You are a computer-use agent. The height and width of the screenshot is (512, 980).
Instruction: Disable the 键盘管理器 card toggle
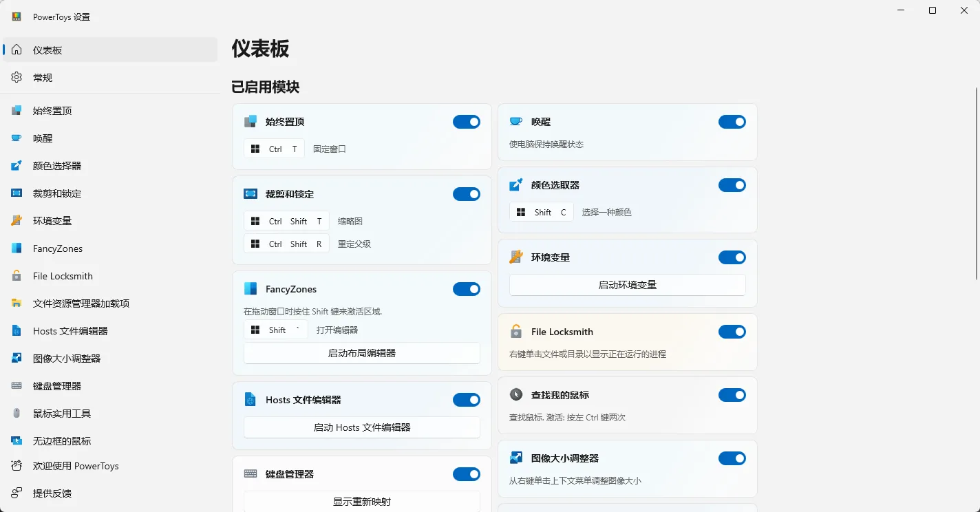point(467,474)
